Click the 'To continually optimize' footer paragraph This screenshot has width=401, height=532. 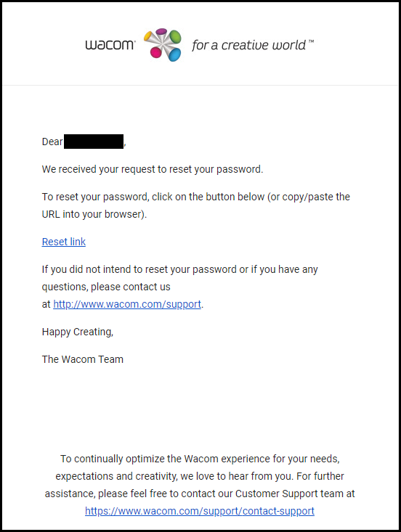pos(200,485)
